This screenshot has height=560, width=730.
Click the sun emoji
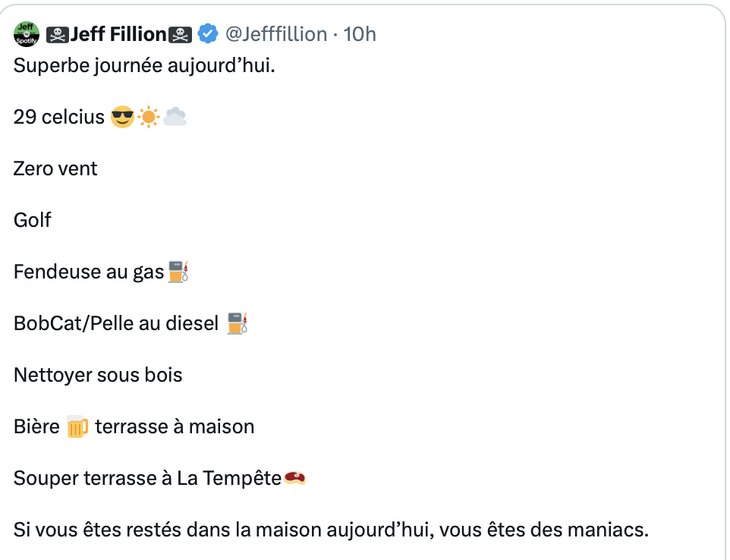149,117
